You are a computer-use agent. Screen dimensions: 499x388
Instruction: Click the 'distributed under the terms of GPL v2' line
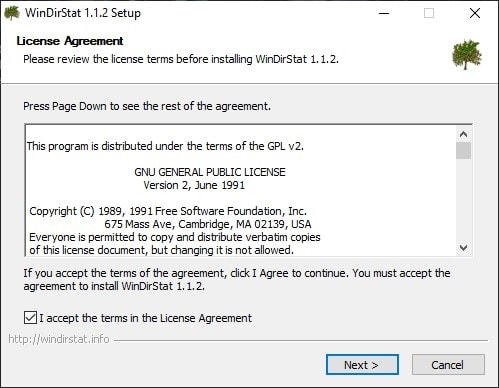(165, 146)
